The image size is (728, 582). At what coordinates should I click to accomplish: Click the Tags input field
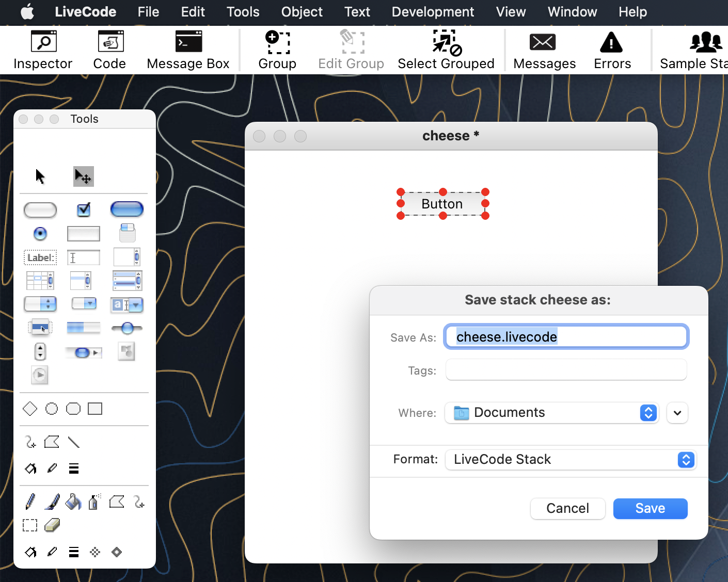pyautogui.click(x=566, y=370)
